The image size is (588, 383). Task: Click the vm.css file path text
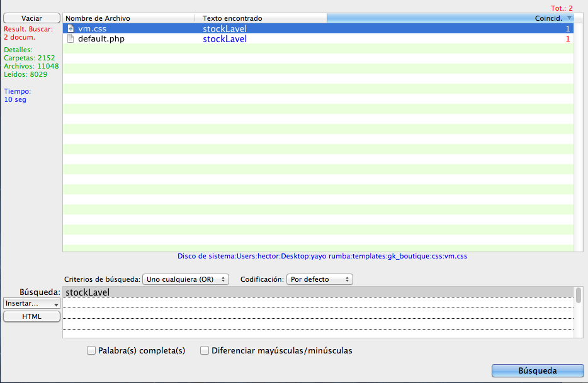click(x=322, y=257)
